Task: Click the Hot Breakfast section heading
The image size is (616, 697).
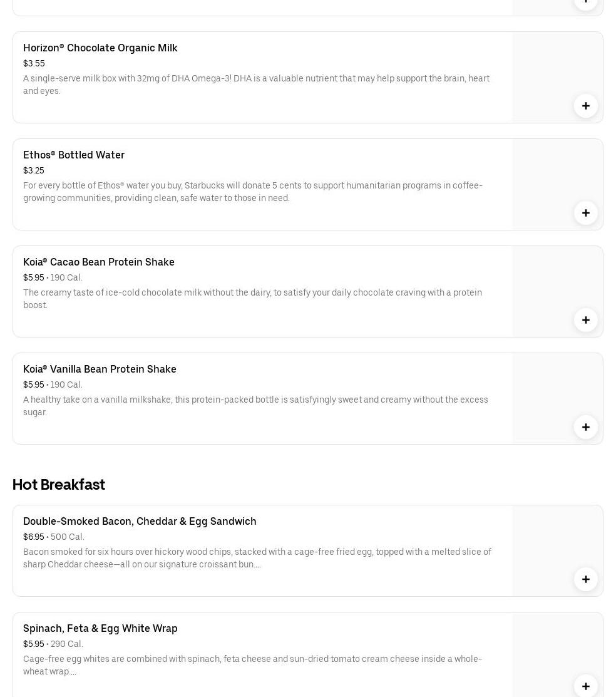Action: coord(59,485)
